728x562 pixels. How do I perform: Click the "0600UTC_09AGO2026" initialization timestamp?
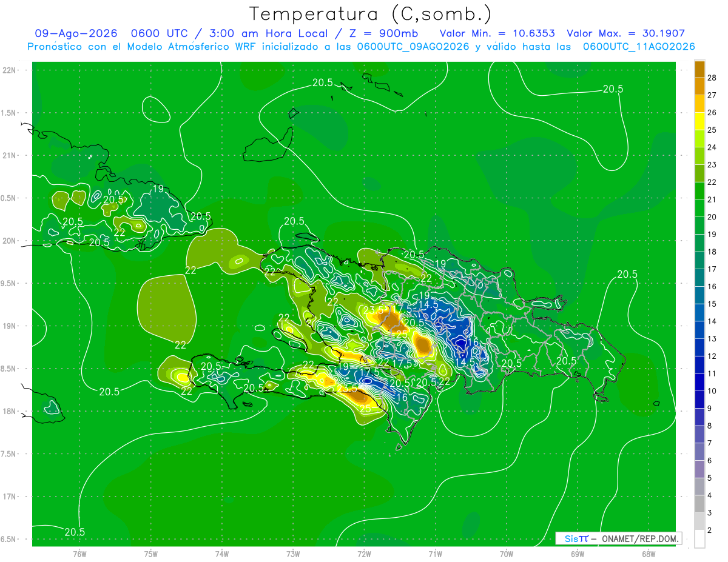tap(413, 47)
